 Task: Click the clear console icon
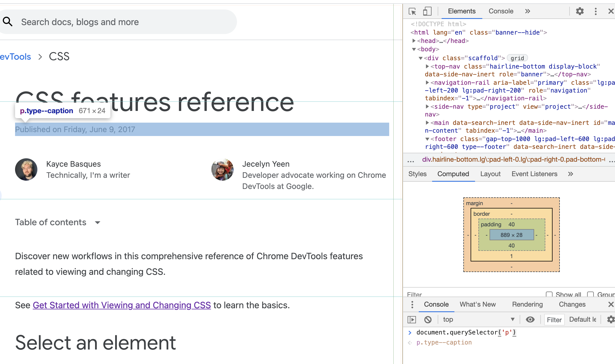tap(428, 319)
